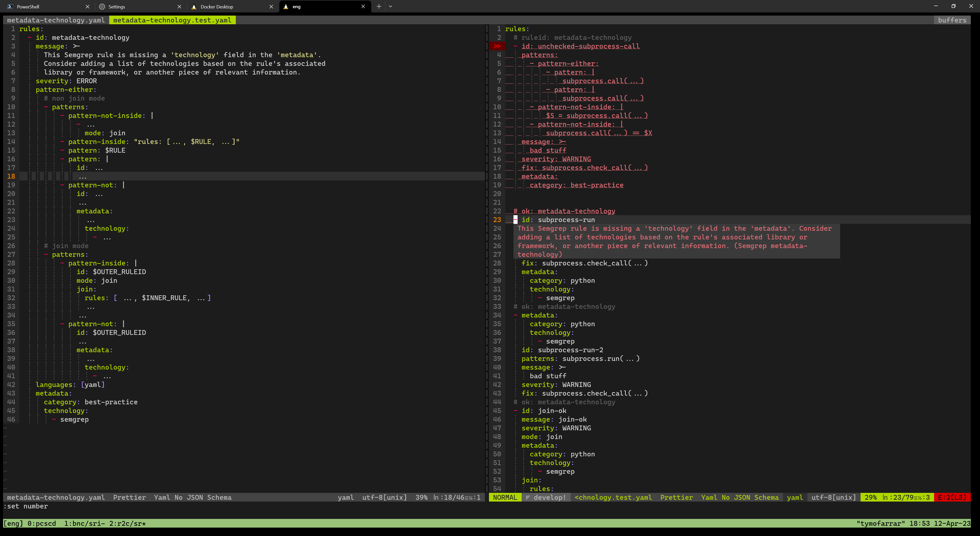The width and height of the screenshot is (980, 536).
Task: Click 'languages: [yaml]' in left pane
Action: click(x=70, y=385)
